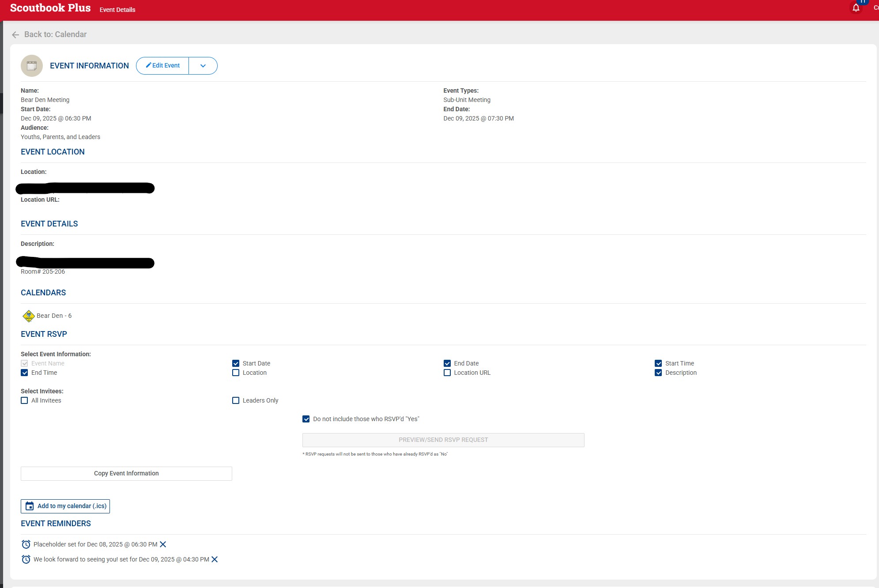Open the Scoutbook Plus home logo
Viewport: 879px width, 588px height.
tap(50, 8)
